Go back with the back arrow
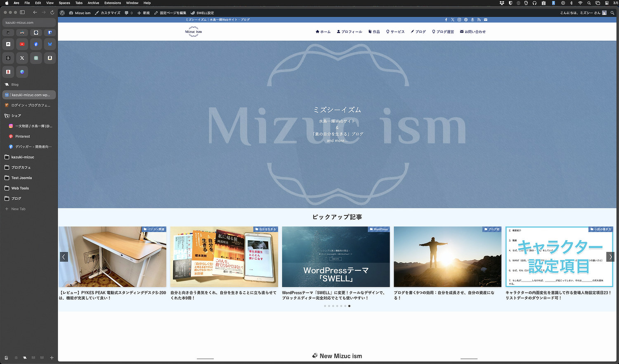Viewport: 619px width, 364px height. (35, 12)
